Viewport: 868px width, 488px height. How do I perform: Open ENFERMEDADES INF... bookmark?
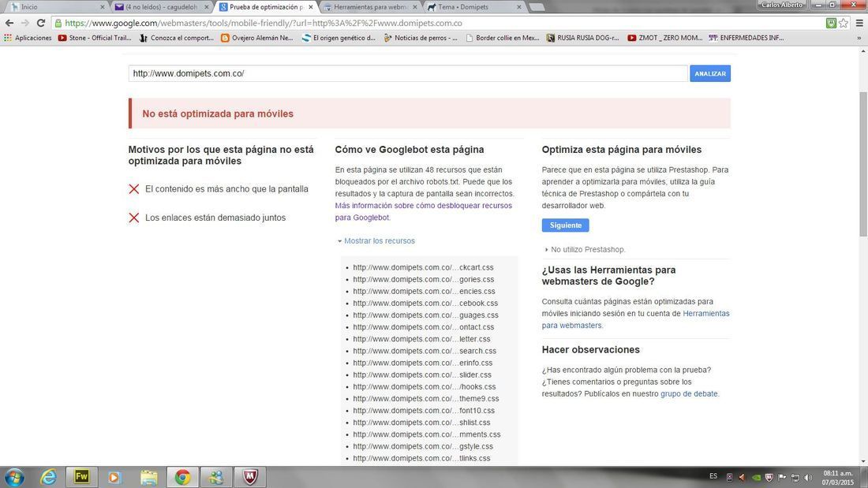click(746, 38)
